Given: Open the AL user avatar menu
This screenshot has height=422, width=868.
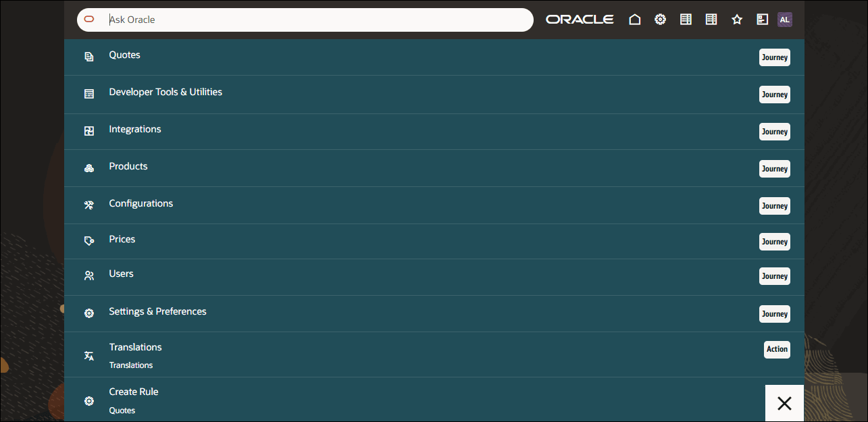Looking at the screenshot, I should click(x=784, y=19).
